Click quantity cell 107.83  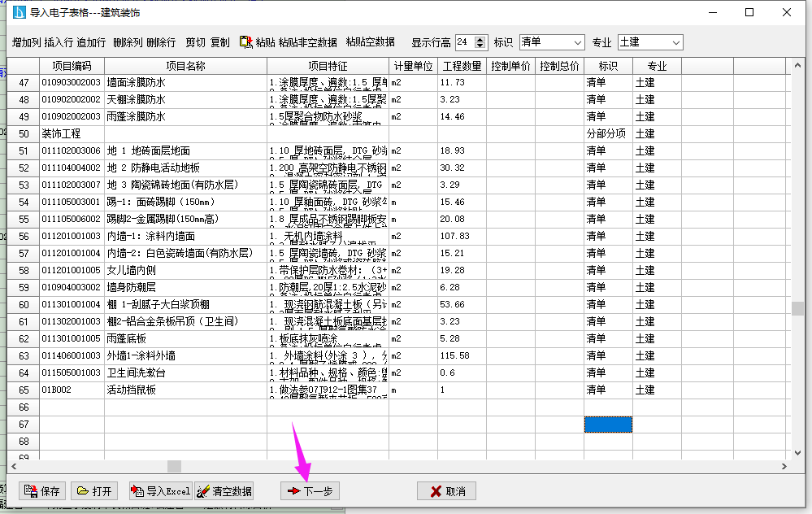coord(462,237)
